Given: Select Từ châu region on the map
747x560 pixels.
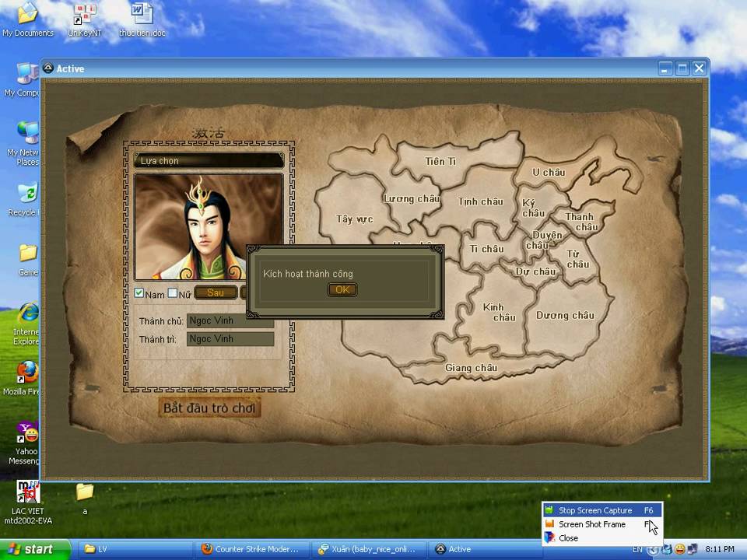Looking at the screenshot, I should 577,259.
